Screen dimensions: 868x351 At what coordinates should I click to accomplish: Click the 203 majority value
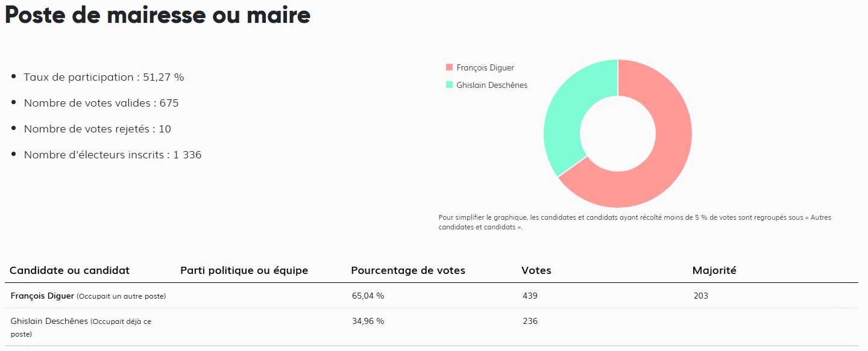click(701, 296)
